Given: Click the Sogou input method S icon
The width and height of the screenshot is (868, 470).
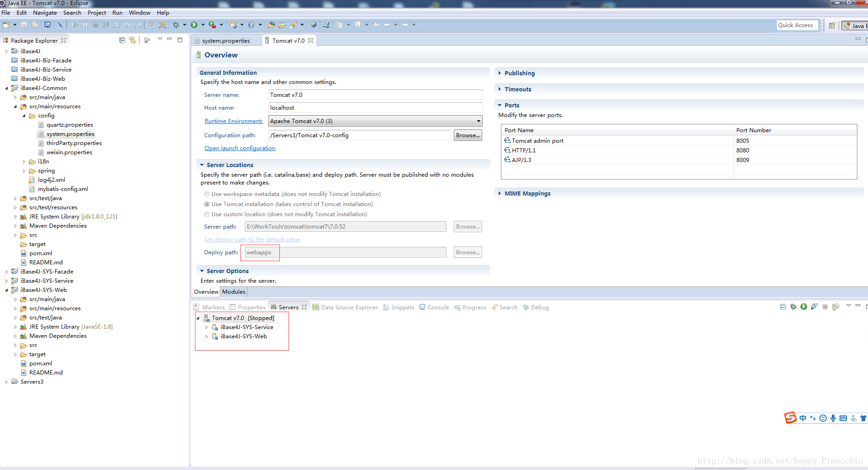Looking at the screenshot, I should point(790,418).
